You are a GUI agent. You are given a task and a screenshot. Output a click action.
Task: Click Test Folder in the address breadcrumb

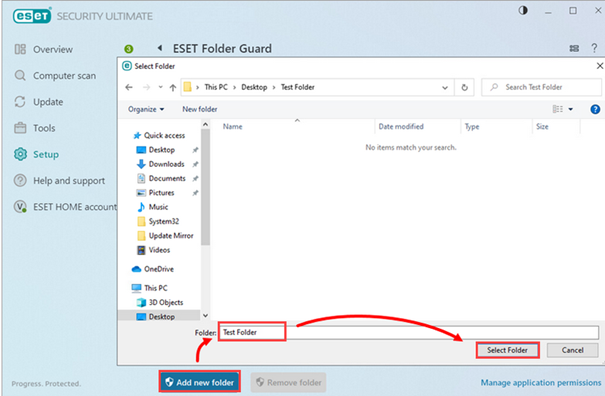[297, 87]
